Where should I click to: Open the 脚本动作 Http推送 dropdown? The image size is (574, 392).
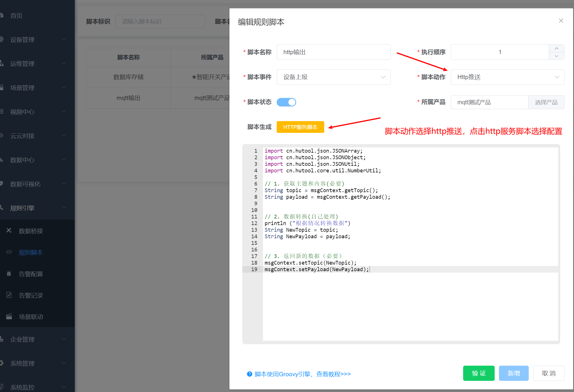coord(507,77)
